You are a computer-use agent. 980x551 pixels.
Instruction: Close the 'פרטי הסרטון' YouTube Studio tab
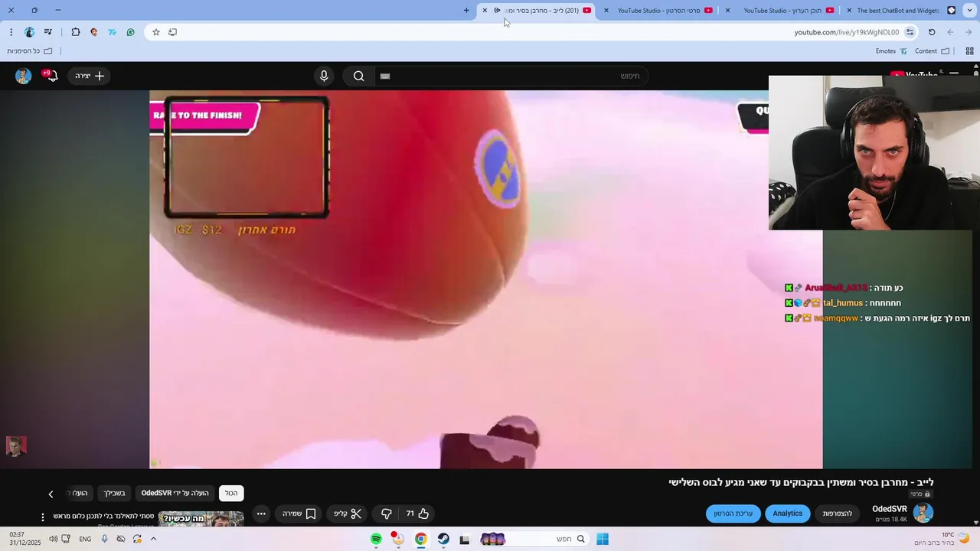(x=606, y=10)
